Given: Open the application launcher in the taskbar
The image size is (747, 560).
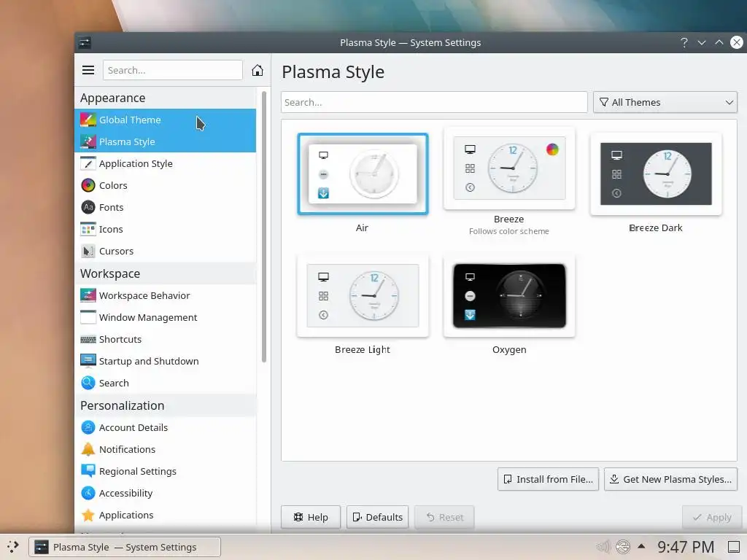Looking at the screenshot, I should click(13, 547).
